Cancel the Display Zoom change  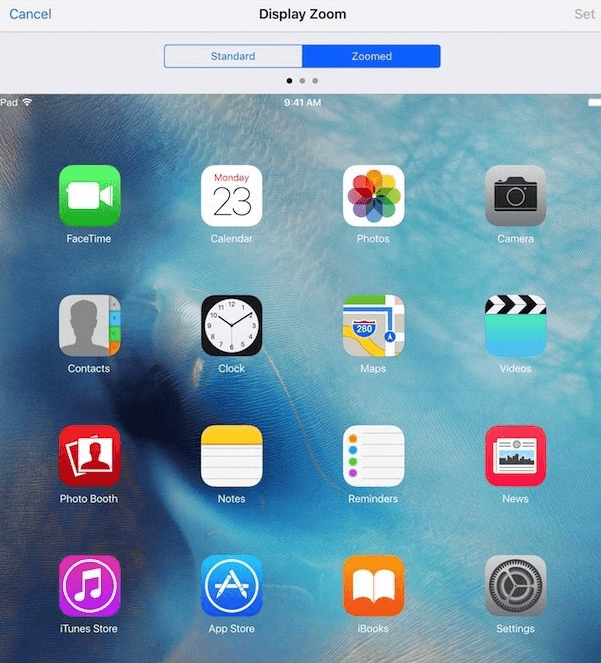[30, 14]
